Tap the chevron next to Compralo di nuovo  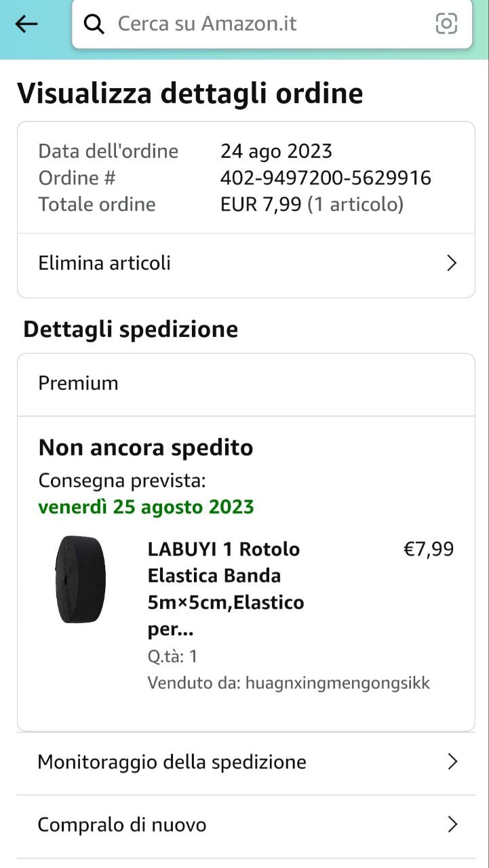point(452,825)
